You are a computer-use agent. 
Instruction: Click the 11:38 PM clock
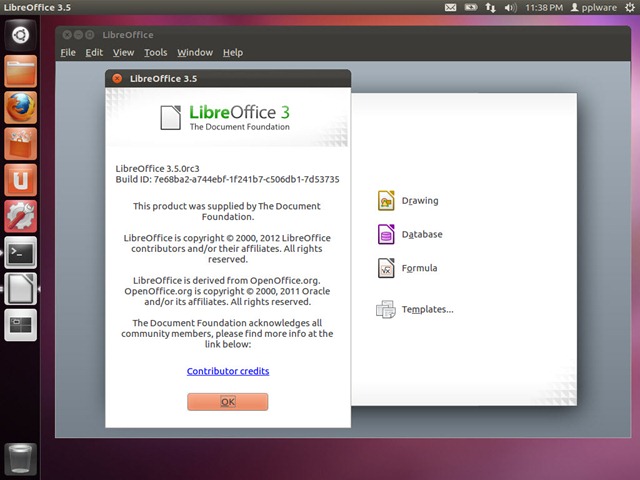pyautogui.click(x=544, y=7)
